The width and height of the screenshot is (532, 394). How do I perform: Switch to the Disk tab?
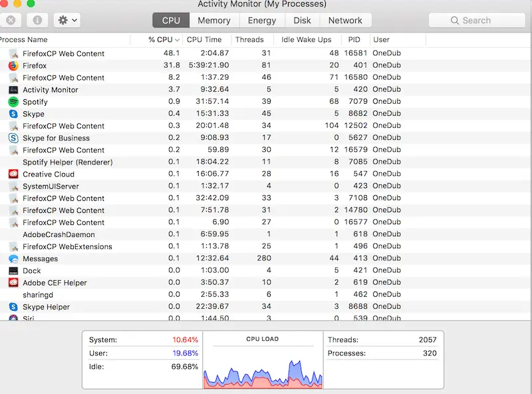[x=302, y=21]
